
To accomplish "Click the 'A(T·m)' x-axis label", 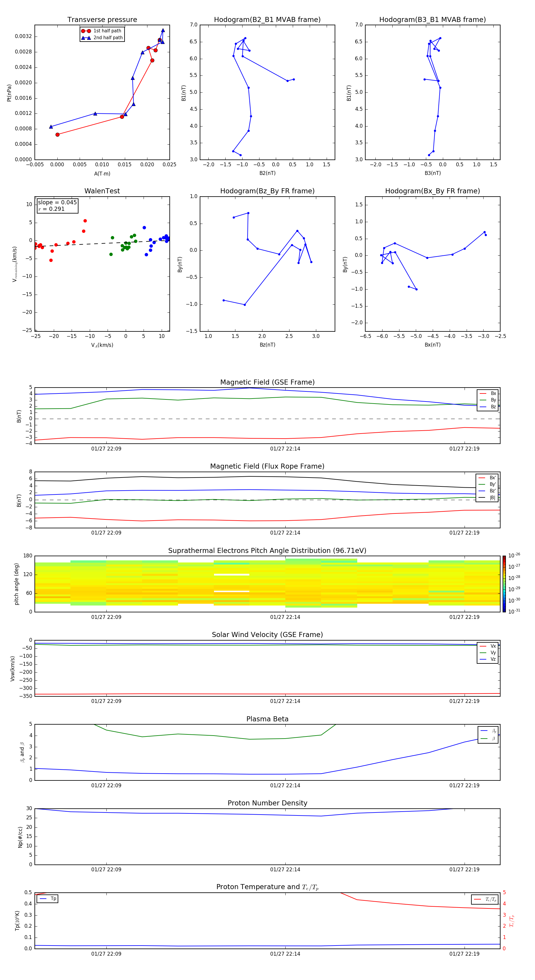I will point(102,174).
